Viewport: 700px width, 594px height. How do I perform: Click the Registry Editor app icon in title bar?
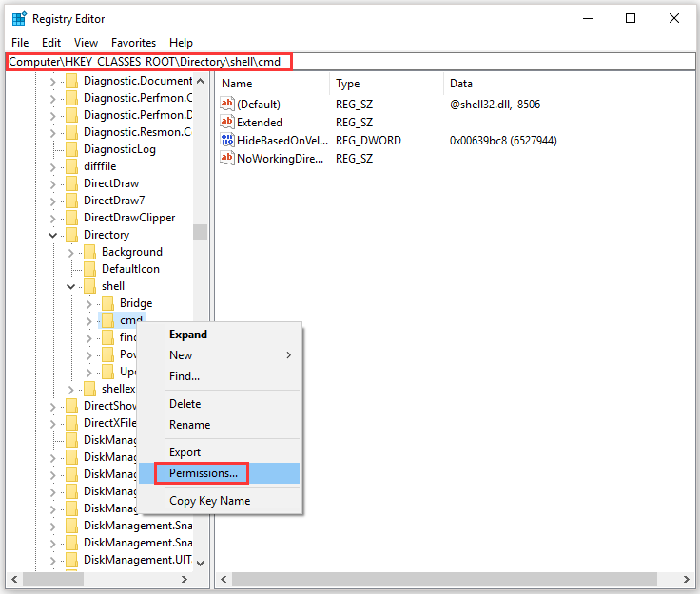click(x=19, y=19)
